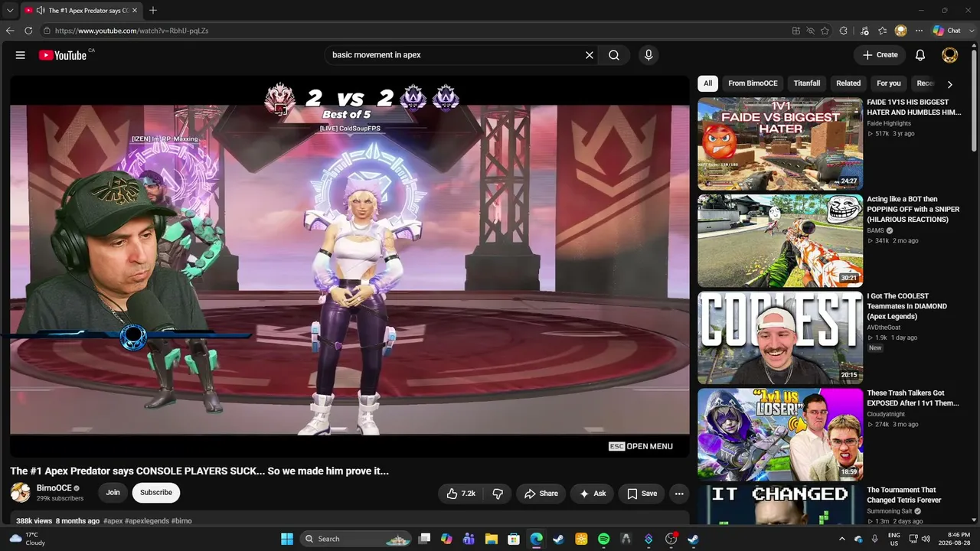Add this page to favorites star

(x=825, y=31)
